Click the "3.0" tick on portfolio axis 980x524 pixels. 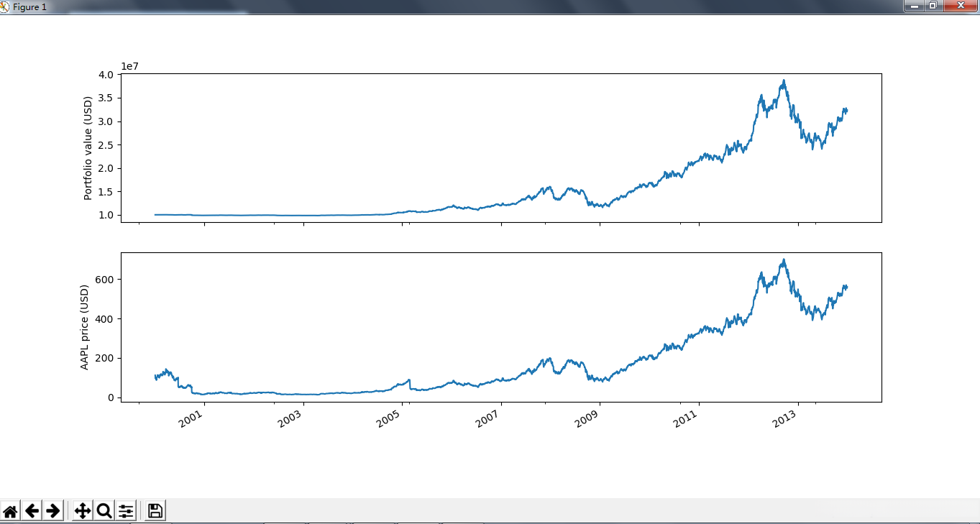pos(106,121)
